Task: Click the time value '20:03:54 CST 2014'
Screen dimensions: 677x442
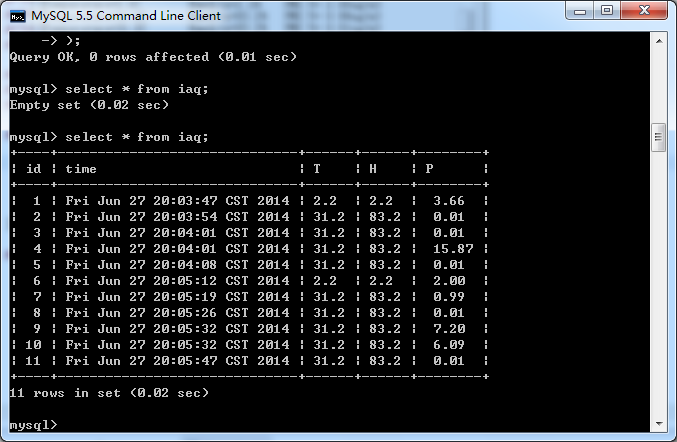Action: click(x=221, y=217)
